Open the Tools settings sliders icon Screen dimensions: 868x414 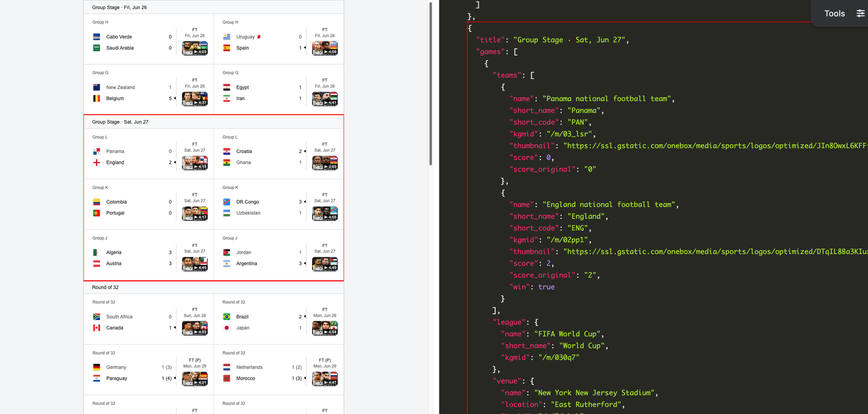(860, 13)
